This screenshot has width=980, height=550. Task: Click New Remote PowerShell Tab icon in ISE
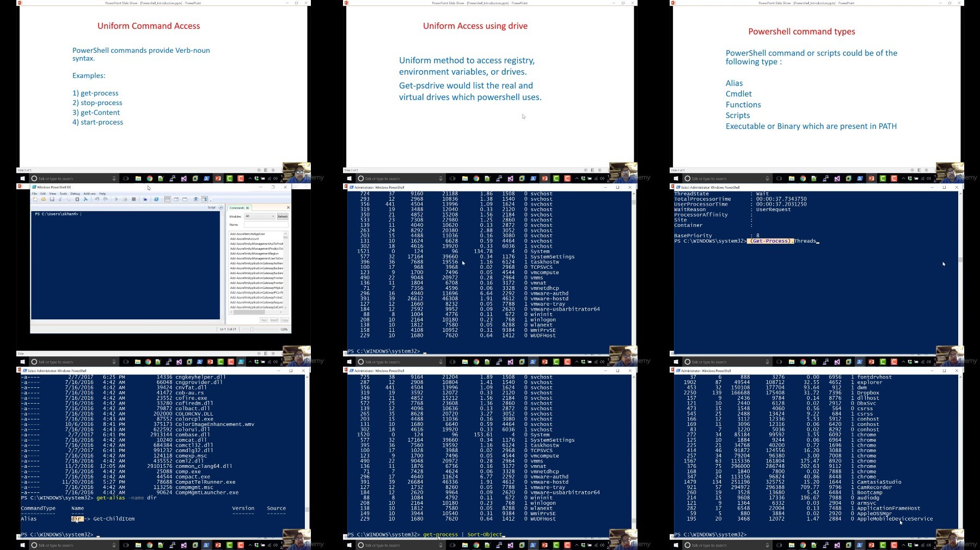(145, 199)
